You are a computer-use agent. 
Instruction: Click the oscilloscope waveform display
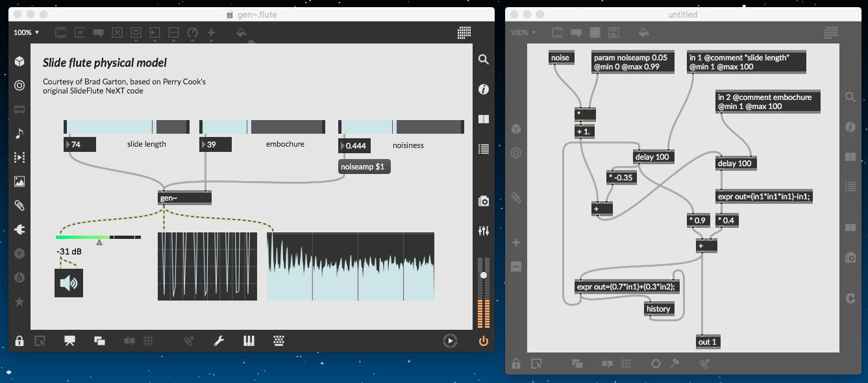[x=207, y=266]
